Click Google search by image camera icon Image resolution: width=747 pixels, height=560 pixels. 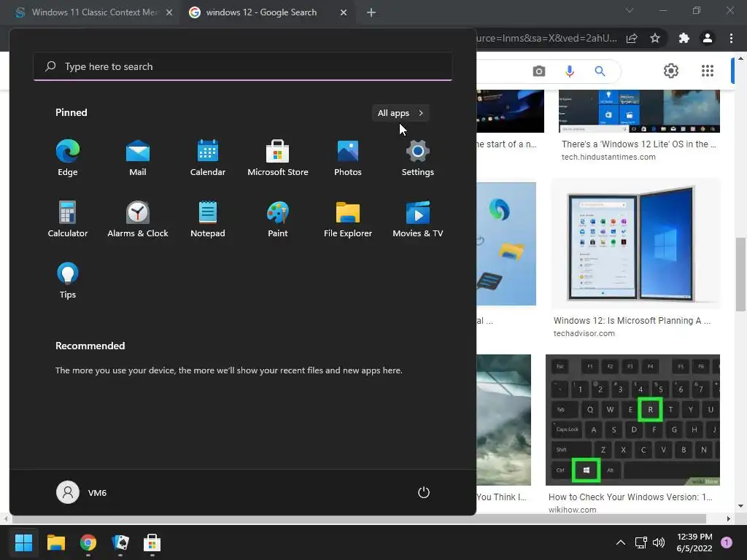tap(539, 71)
